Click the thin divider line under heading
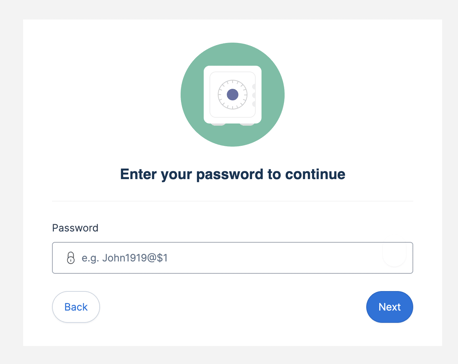Image resolution: width=458 pixels, height=364 pixels. tap(233, 201)
